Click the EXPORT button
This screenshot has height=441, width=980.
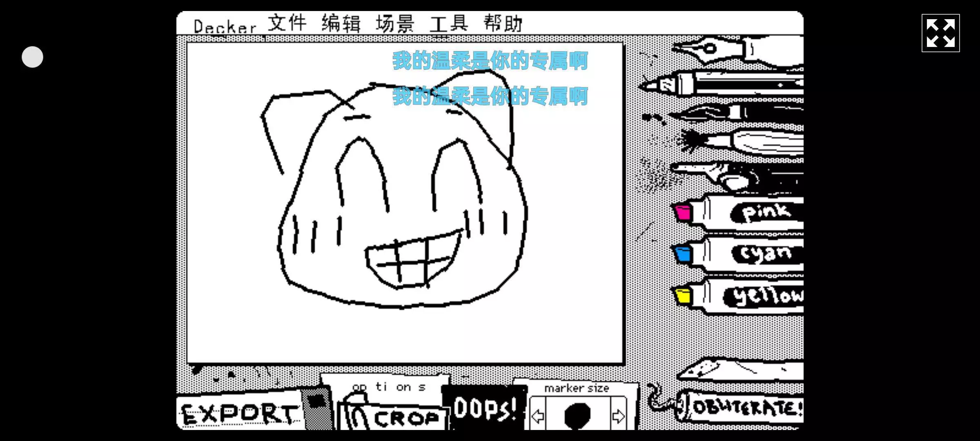pos(239,414)
